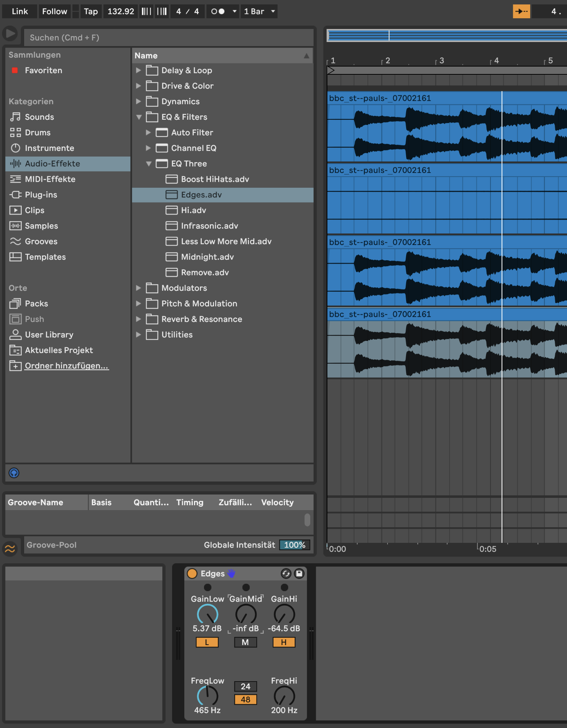Click Ordner hinzufügen link
567x728 pixels.
click(67, 366)
